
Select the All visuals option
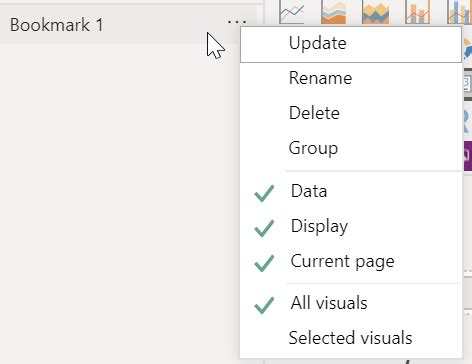tap(351, 303)
